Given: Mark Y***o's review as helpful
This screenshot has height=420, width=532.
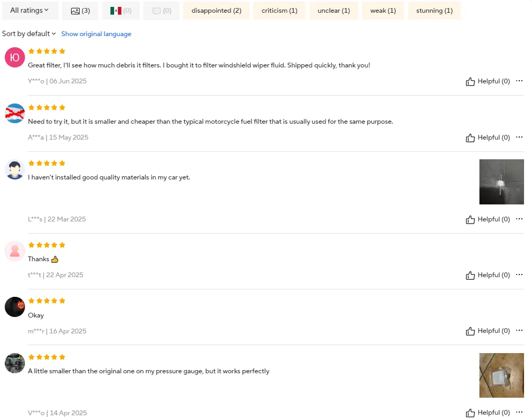Looking at the screenshot, I should tap(487, 81).
